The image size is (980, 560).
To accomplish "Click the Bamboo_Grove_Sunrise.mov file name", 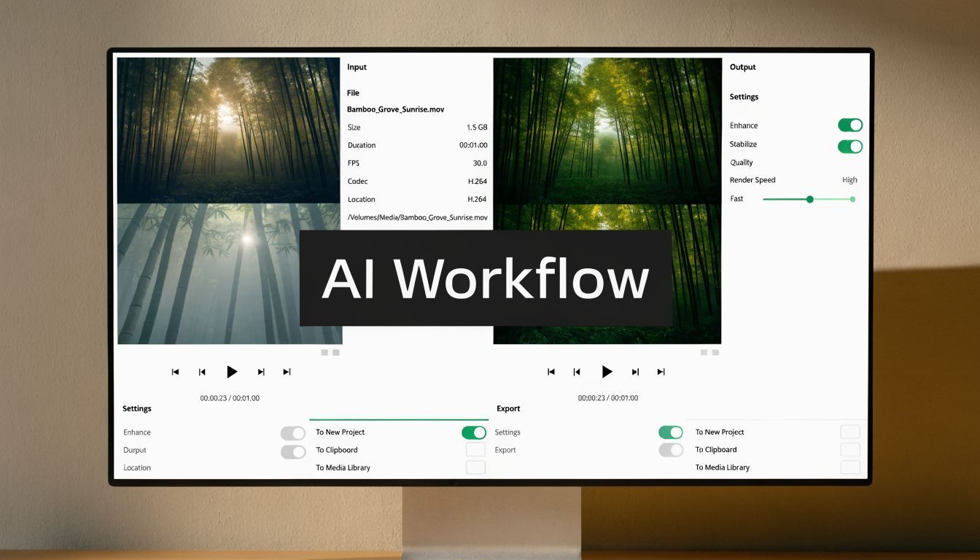I will 396,109.
